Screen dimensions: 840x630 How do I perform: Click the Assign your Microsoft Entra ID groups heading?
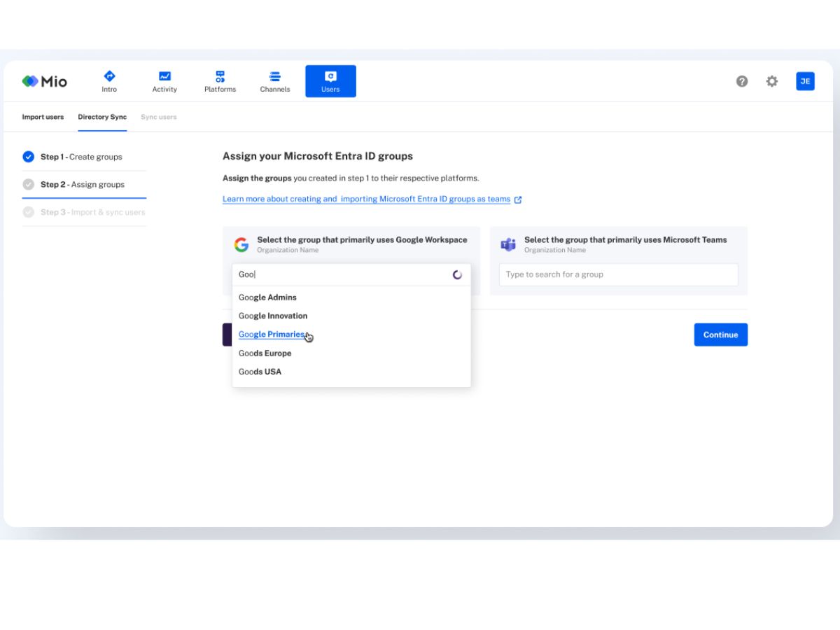(x=318, y=156)
